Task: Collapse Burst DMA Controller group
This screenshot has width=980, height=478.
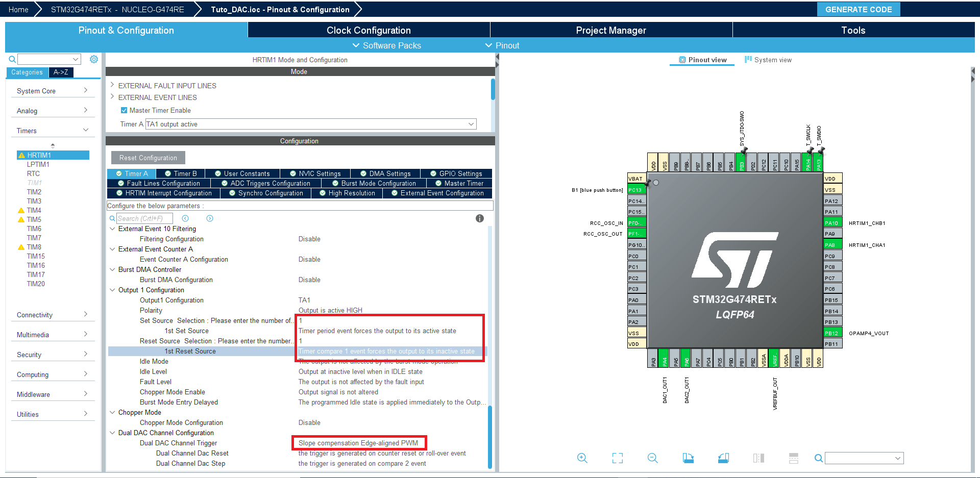Action: 112,269
